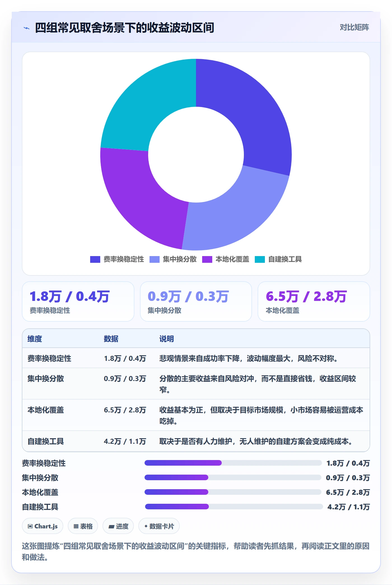The image size is (392, 585).
Task: Click the 数据 column header
Action: pyautogui.click(x=111, y=339)
